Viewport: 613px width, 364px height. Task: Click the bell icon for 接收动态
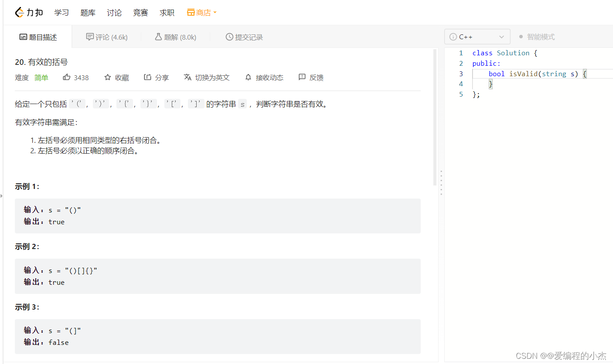pos(248,78)
